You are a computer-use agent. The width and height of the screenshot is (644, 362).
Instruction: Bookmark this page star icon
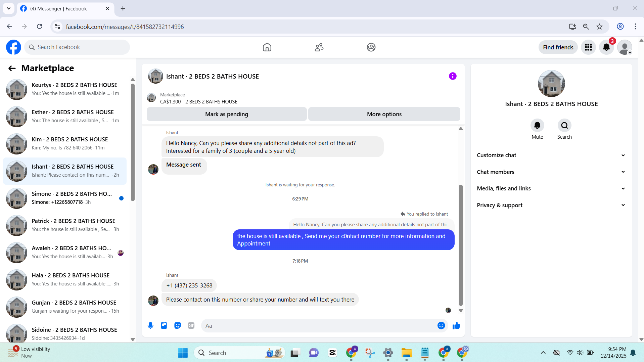599,27
